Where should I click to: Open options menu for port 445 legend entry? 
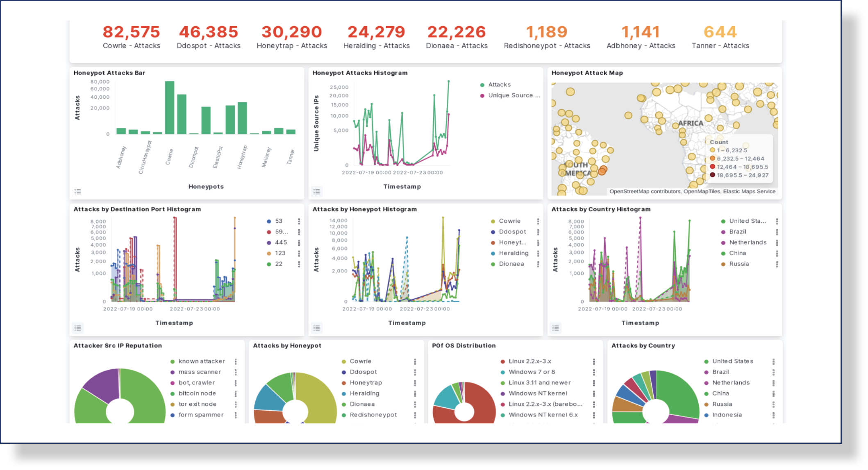298,242
